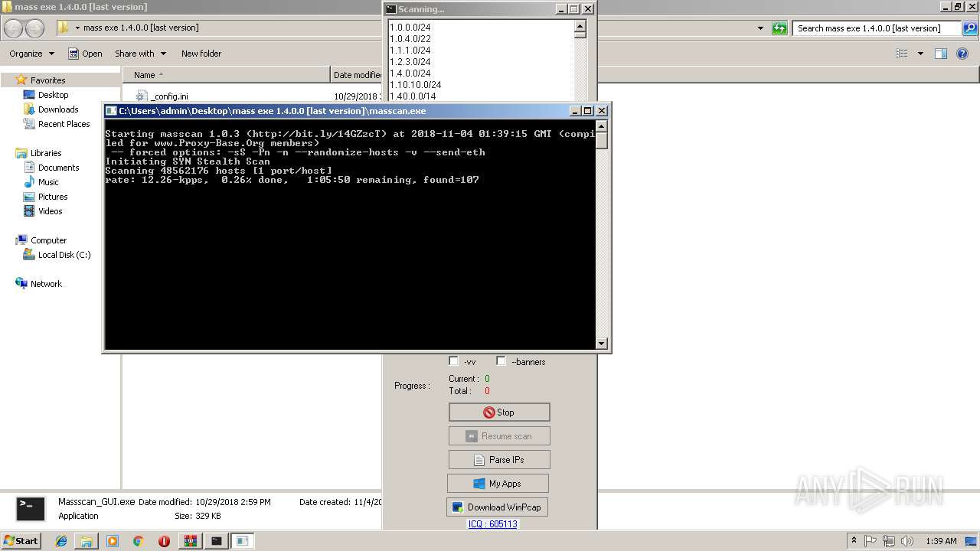Viewport: 980px width, 551px height.
Task: Launch Opera browser from taskbar
Action: [164, 541]
